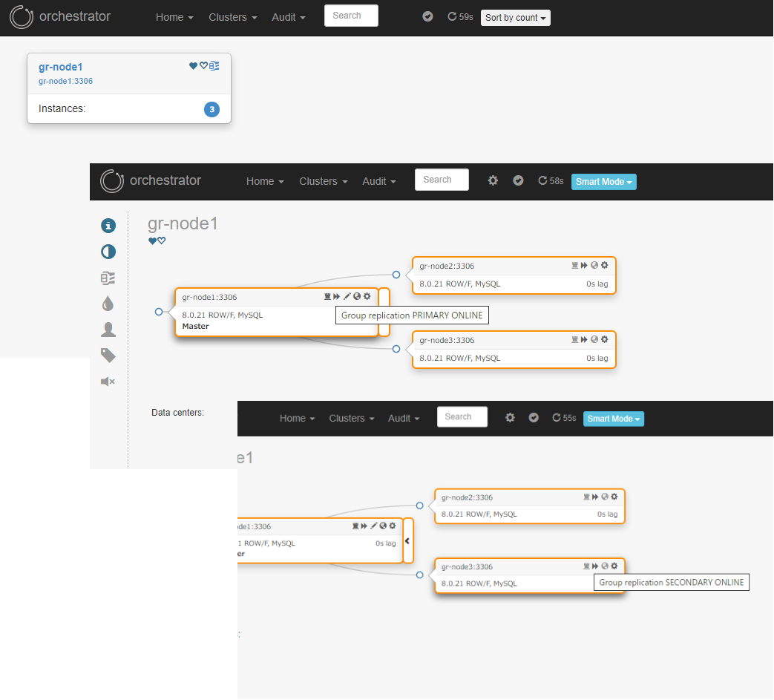Click the Search field in the topmost navbar
774x700 pixels.
(x=352, y=16)
